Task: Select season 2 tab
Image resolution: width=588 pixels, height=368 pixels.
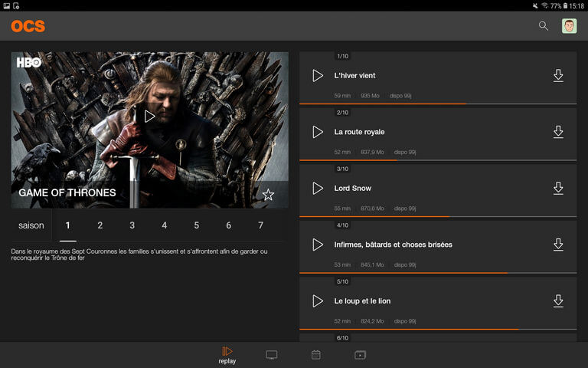Action: point(100,225)
